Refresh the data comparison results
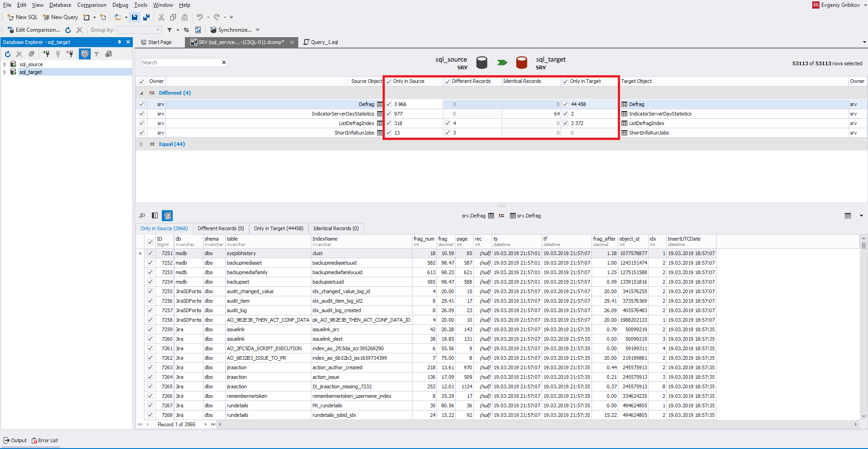The image size is (868, 449). tap(68, 30)
